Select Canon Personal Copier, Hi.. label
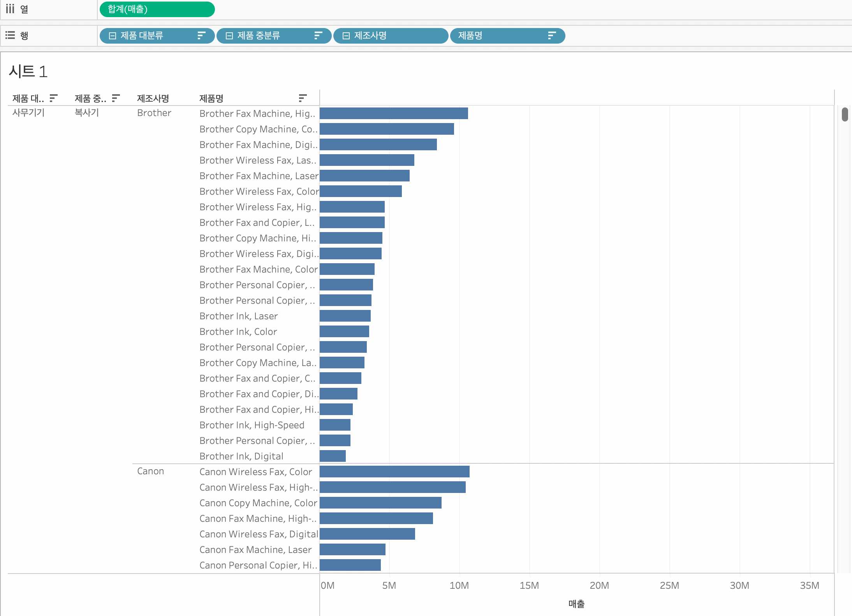 [x=258, y=565]
